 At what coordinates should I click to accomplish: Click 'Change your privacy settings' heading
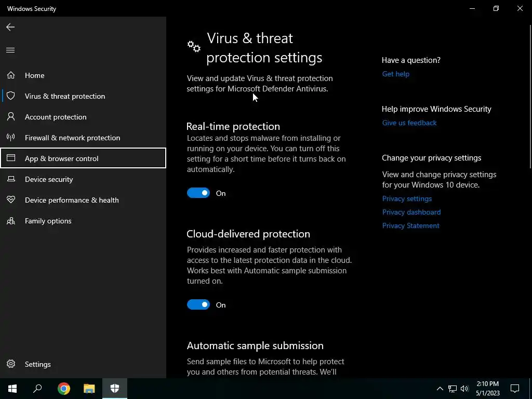pyautogui.click(x=431, y=158)
